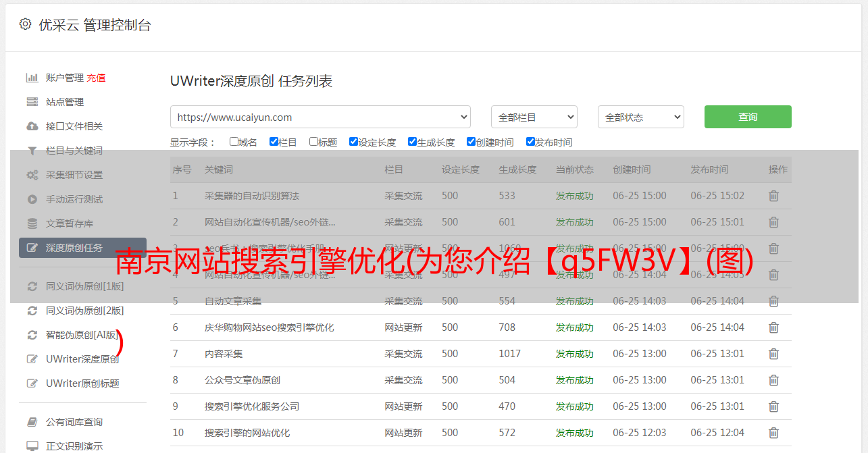Delete task row 公众号文章伪原创

pyautogui.click(x=773, y=380)
